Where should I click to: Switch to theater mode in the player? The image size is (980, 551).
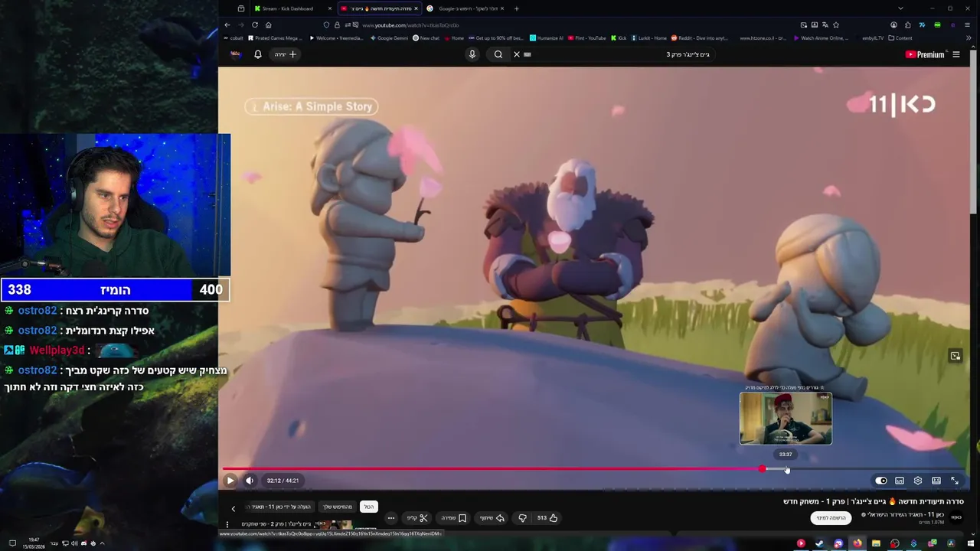point(936,481)
